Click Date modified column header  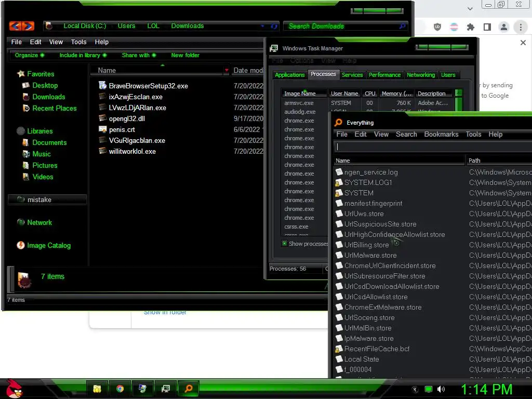[x=248, y=70]
